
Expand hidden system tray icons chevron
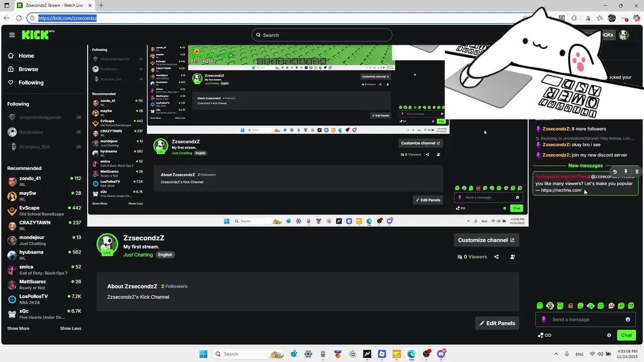[556, 354]
